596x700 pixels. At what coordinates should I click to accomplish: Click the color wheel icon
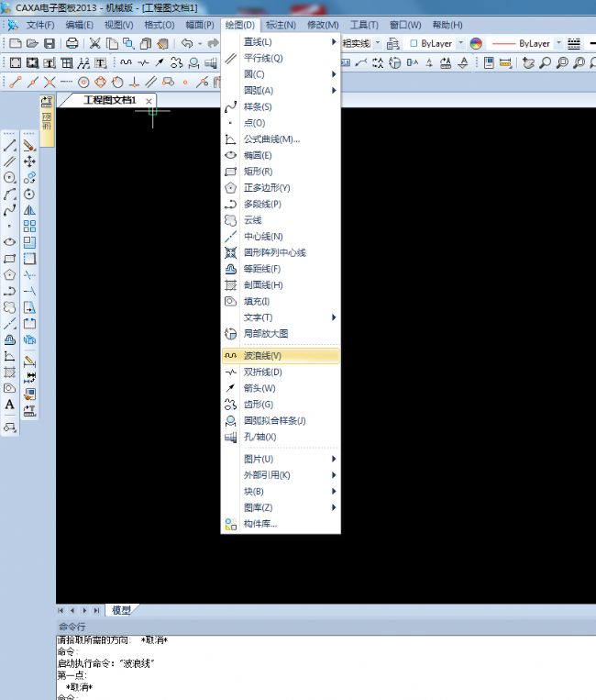coord(476,43)
